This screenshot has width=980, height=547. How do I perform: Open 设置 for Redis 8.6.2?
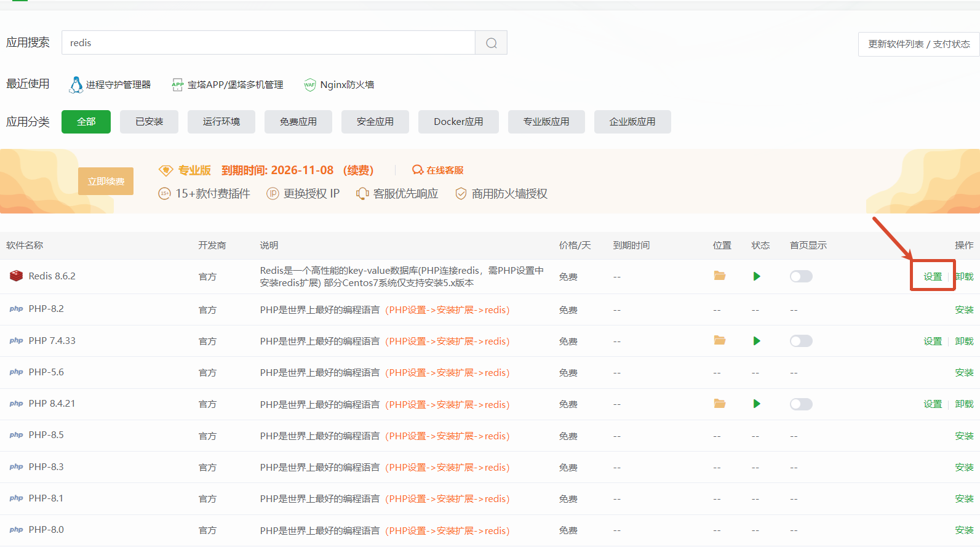point(933,277)
